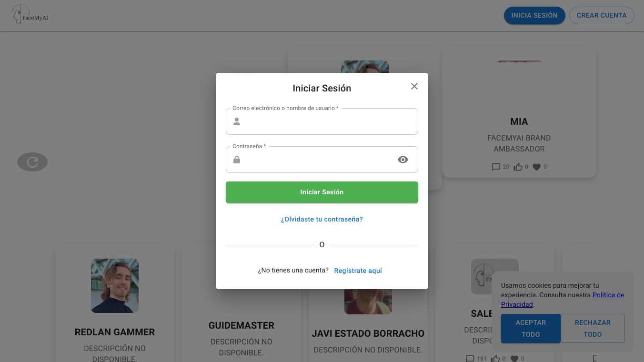Click comment icon showing 161 comments

(x=470, y=358)
